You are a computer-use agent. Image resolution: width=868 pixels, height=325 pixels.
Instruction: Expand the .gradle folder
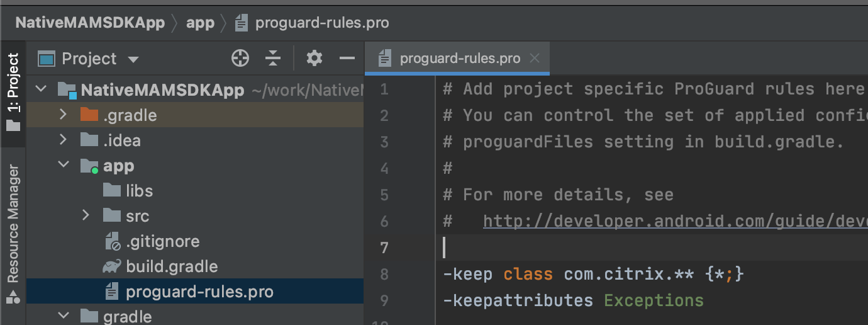point(62,115)
